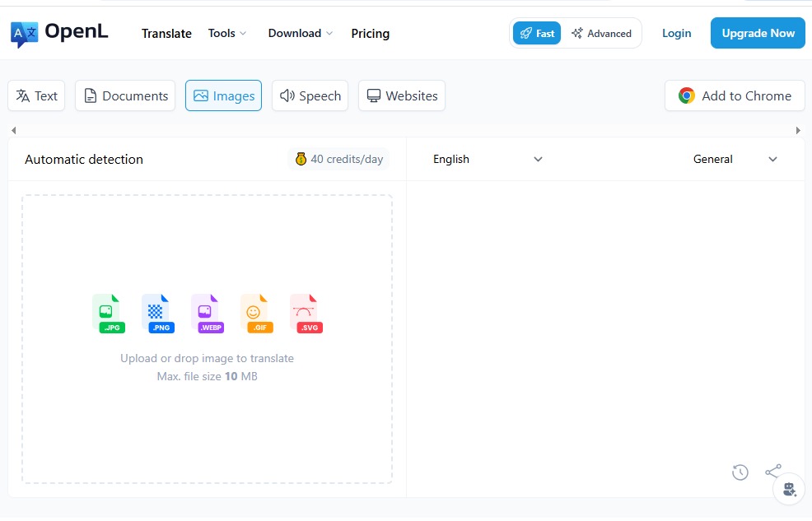The height and width of the screenshot is (521, 812).
Task: Click the PNG file type icon
Action: click(156, 313)
